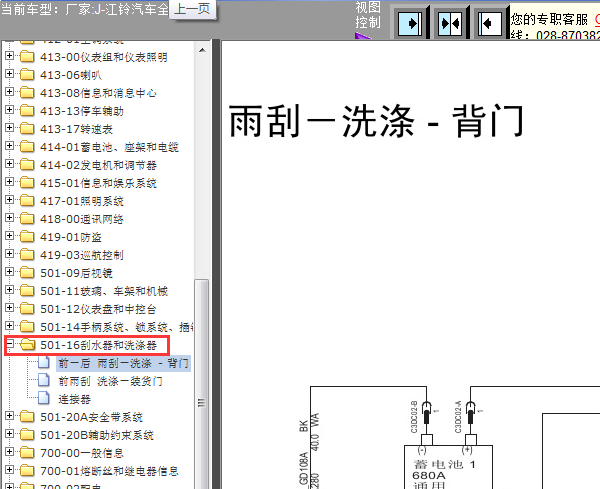The image size is (600, 489).
Task: Click the 413-06喇叭 folder icon
Action: coord(27,75)
